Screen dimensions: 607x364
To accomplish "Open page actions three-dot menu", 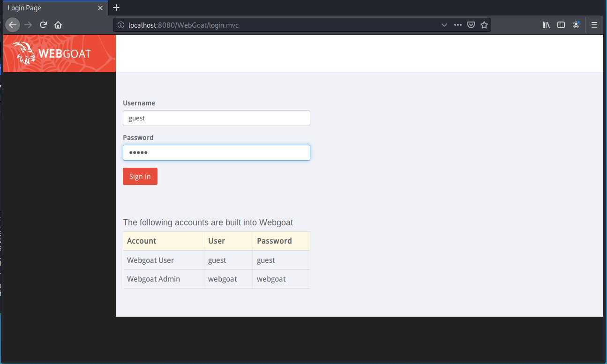I will 458,25.
